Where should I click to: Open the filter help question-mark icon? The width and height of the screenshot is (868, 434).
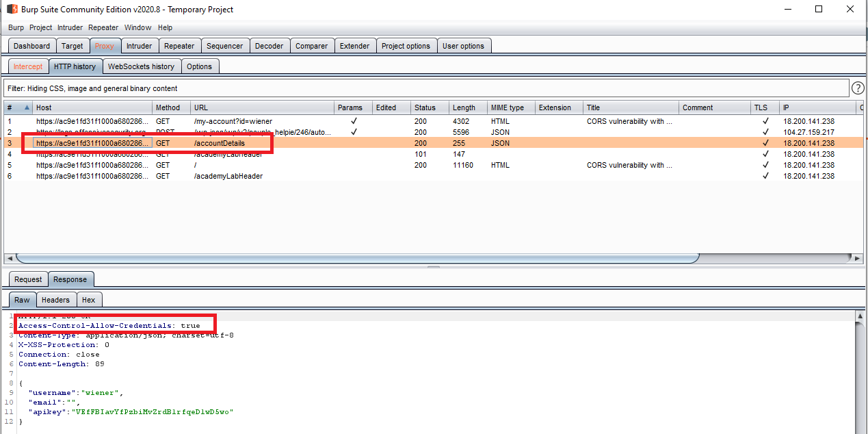pyautogui.click(x=858, y=88)
